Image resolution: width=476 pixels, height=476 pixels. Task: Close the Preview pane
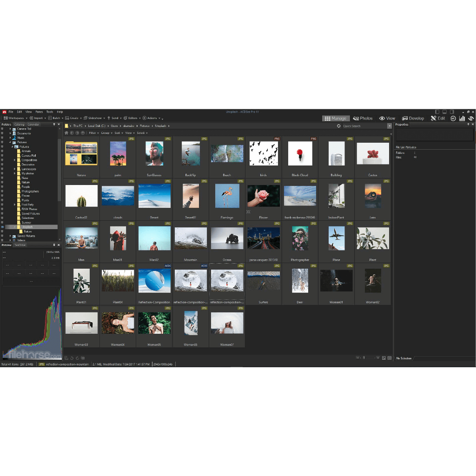pos(59,245)
